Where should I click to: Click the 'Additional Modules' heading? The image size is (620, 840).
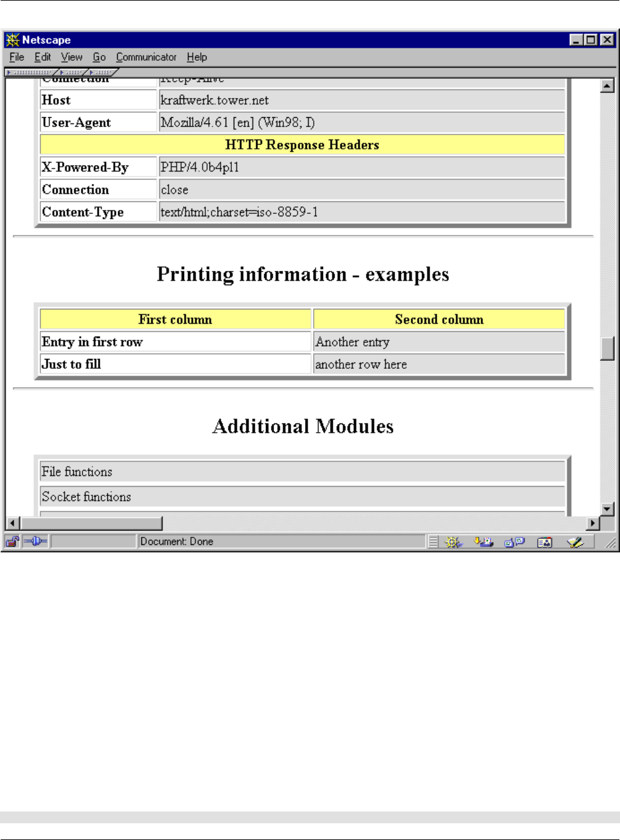point(303,427)
